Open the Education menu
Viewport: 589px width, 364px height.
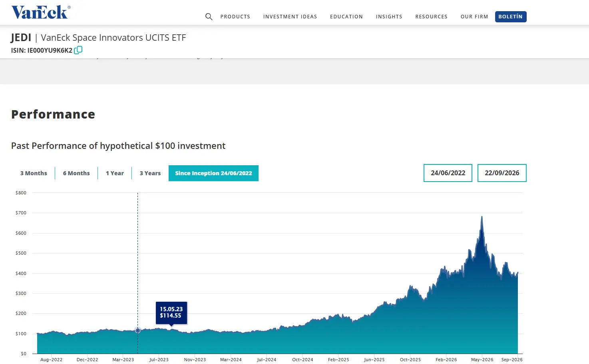[346, 17]
